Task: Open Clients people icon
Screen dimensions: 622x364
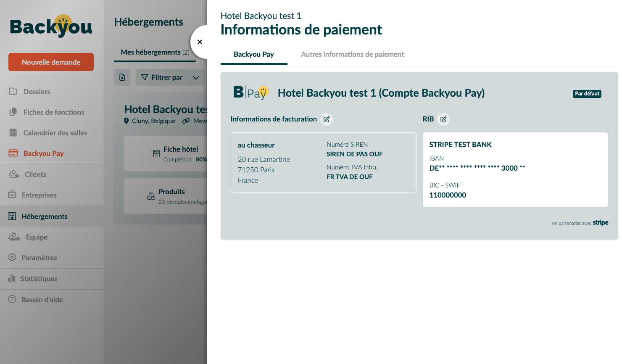Action: tap(14, 174)
